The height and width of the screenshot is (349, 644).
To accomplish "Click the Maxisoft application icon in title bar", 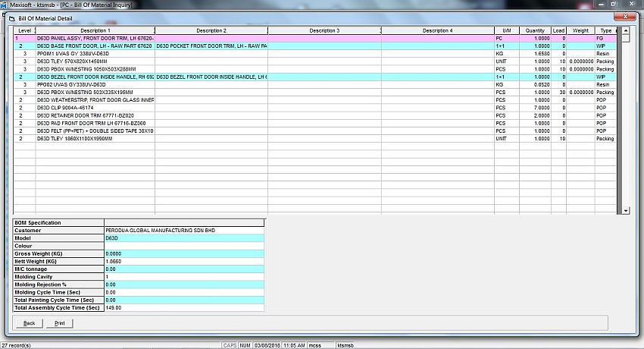I will coord(5,4).
